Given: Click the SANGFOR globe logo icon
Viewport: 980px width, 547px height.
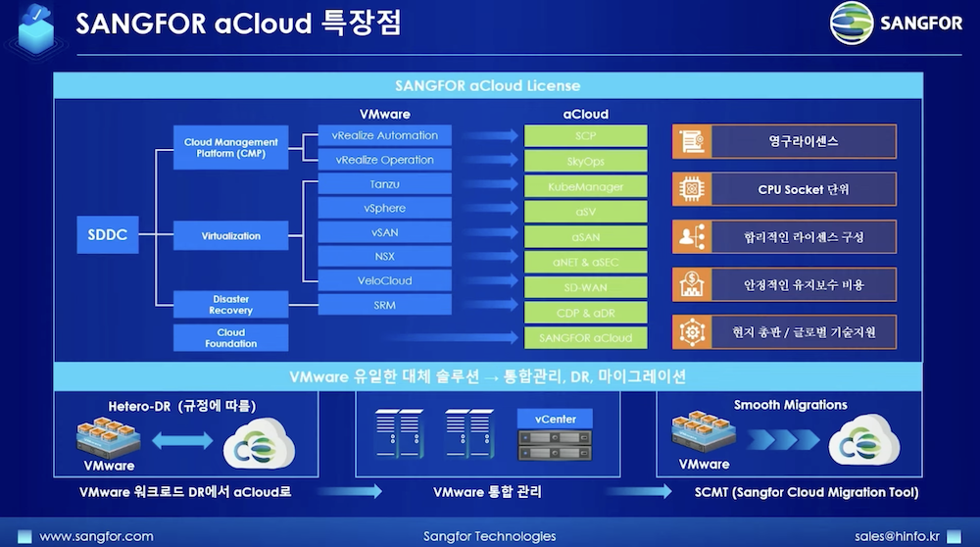Looking at the screenshot, I should tap(851, 24).
